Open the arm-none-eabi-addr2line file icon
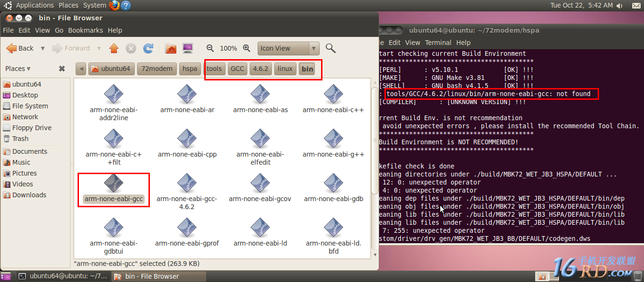The image size is (644, 282). (x=113, y=94)
